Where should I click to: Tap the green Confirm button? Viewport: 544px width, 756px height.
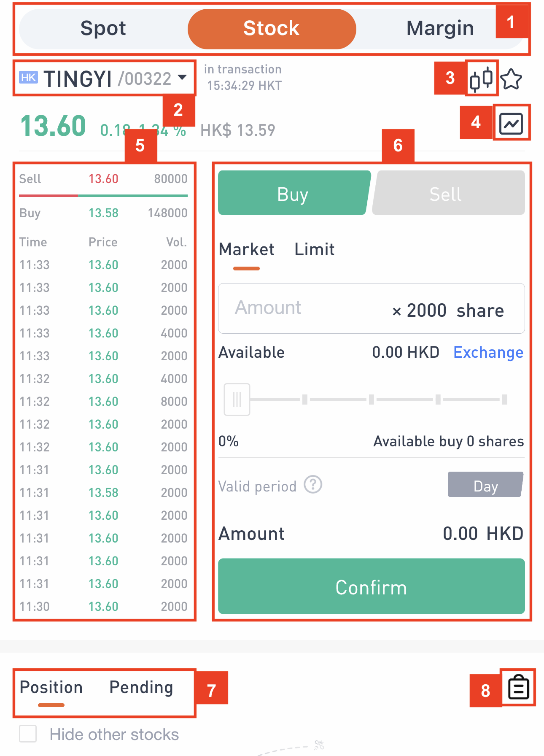371,586
